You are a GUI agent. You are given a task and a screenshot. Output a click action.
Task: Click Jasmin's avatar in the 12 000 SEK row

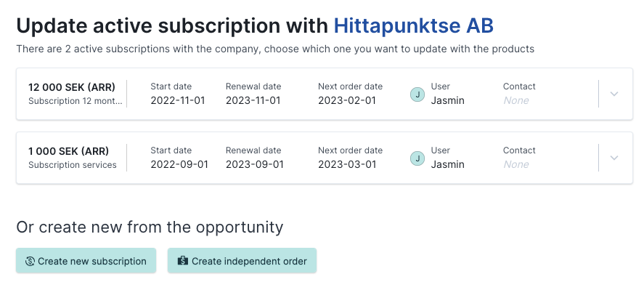point(417,94)
